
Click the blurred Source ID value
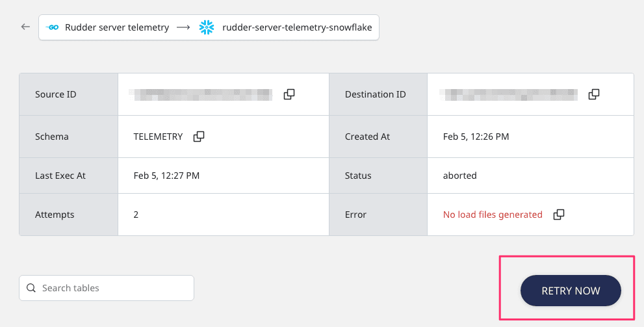tap(201, 94)
